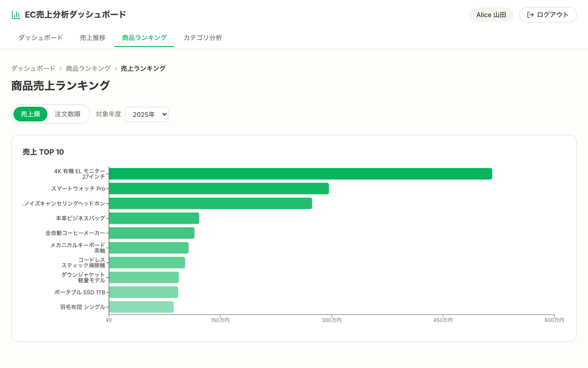Click the 羽毛布団 シングル bar
The width and height of the screenshot is (588, 368).
pos(141,307)
